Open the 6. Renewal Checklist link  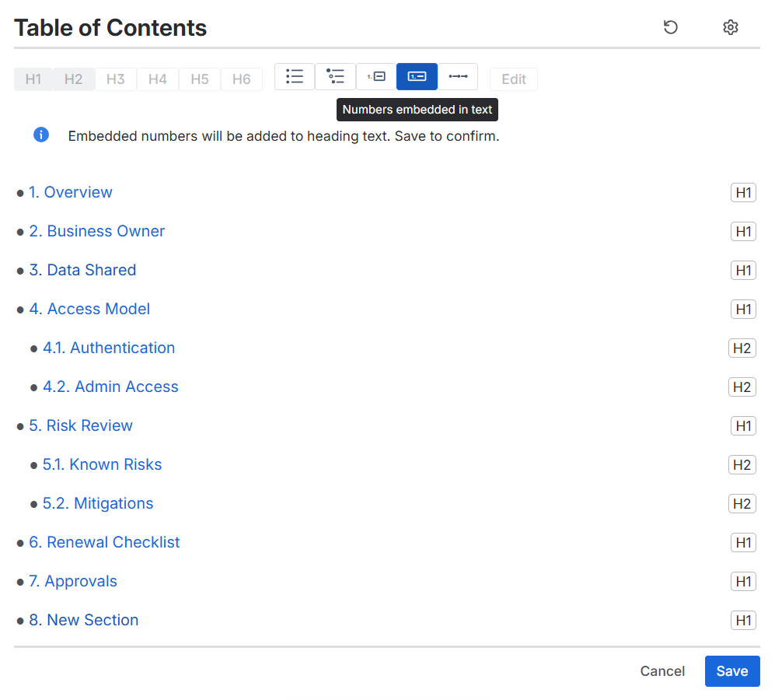point(104,542)
